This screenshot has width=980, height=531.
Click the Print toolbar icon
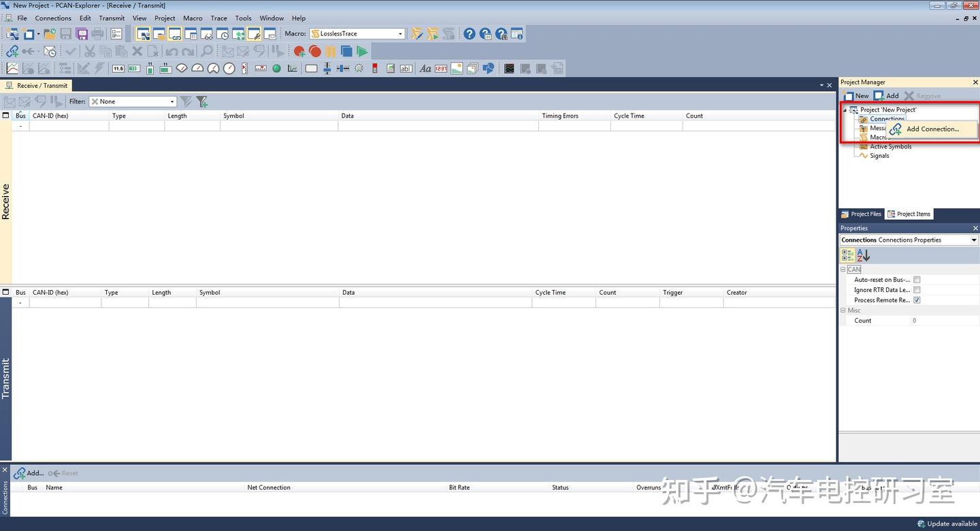97,33
